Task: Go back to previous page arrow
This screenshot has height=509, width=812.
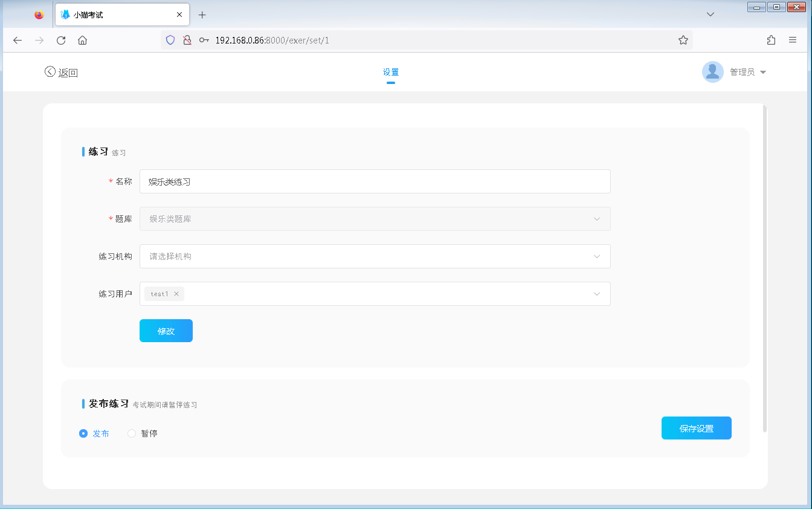Action: (x=18, y=41)
